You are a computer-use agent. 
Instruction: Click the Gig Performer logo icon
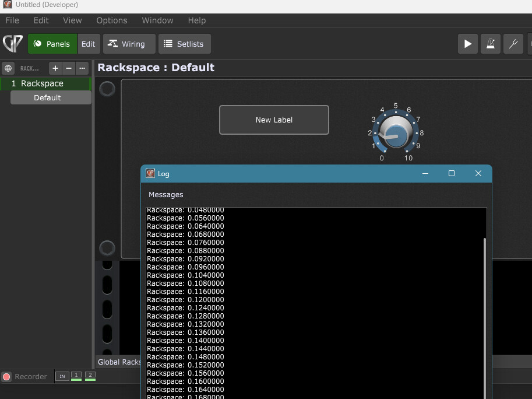pyautogui.click(x=13, y=44)
